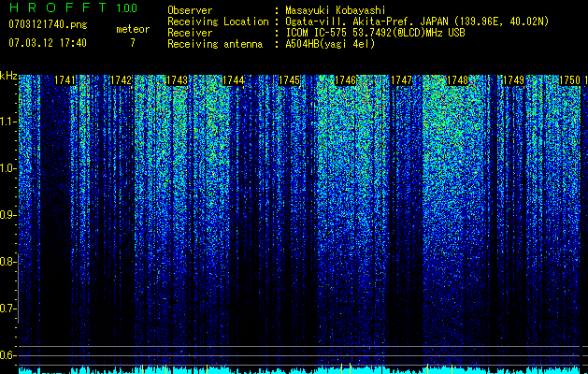Click the 1.0 kHz axis label
Viewport: 588px width, 374px height.
(x=7, y=168)
